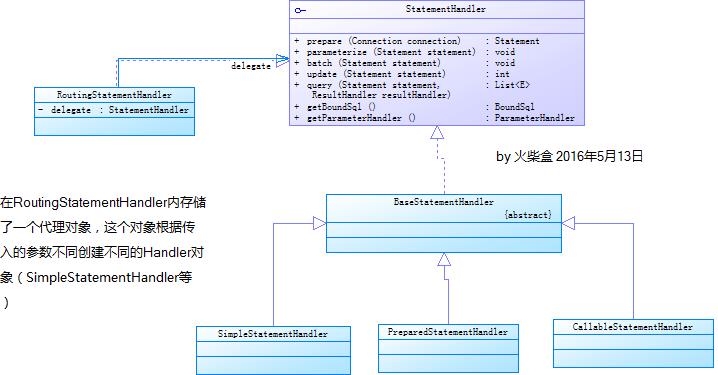Screen dimensions: 718x375
Task: Select the StatementHandler interface title
Action: 446,9
